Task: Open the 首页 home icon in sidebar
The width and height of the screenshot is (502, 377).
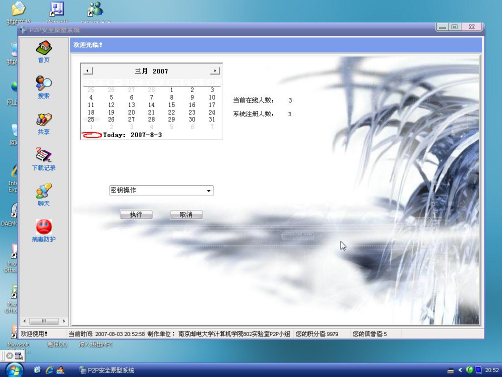Action: click(x=44, y=52)
